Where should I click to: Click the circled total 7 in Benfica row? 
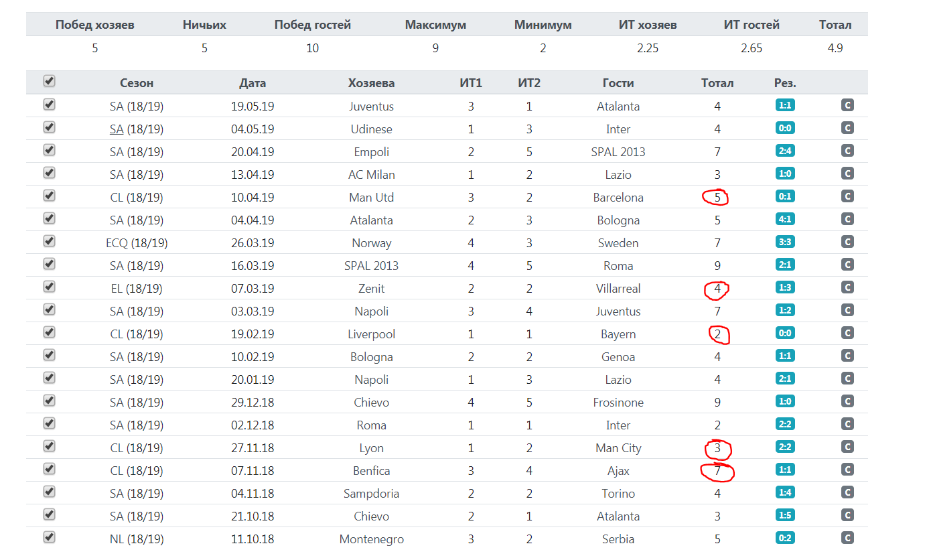717,472
